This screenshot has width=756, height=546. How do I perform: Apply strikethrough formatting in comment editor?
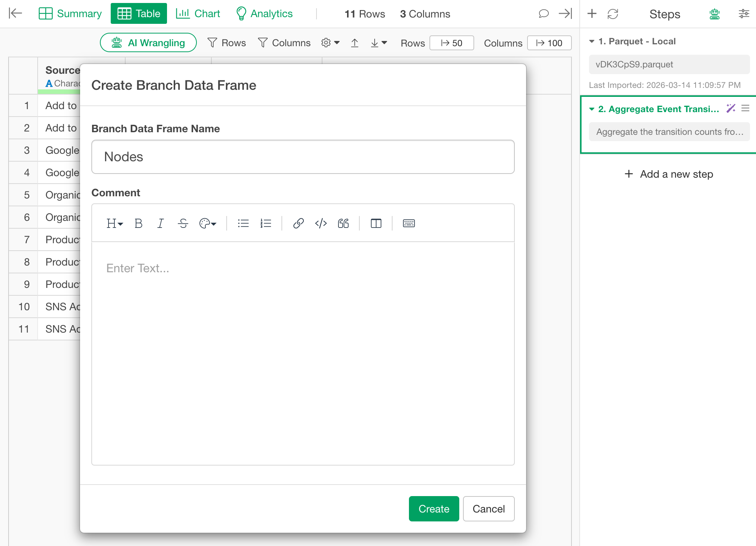[183, 223]
